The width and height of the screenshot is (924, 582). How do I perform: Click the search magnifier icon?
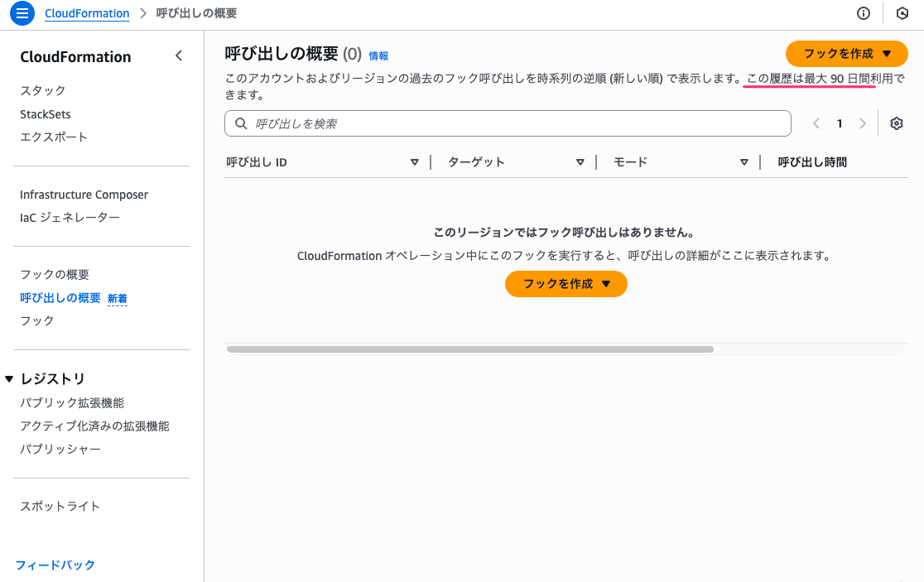241,123
